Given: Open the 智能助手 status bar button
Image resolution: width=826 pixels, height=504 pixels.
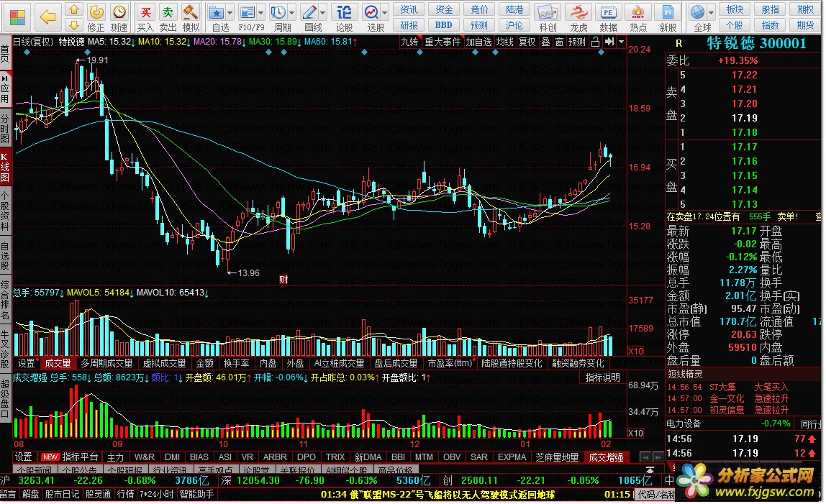Looking at the screenshot, I should pyautogui.click(x=196, y=494).
